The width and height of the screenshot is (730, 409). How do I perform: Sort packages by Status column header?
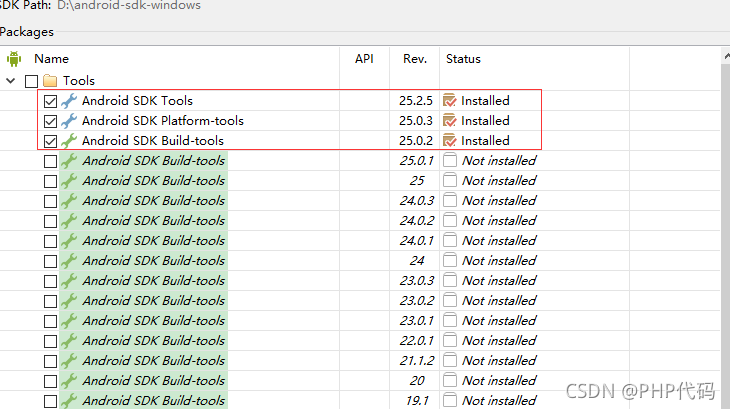pyautogui.click(x=463, y=59)
